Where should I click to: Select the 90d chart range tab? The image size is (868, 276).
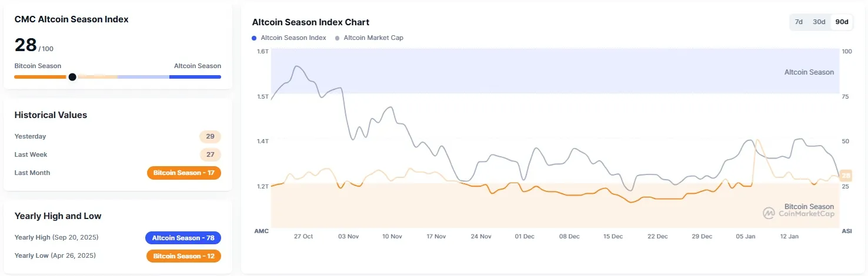(x=842, y=22)
